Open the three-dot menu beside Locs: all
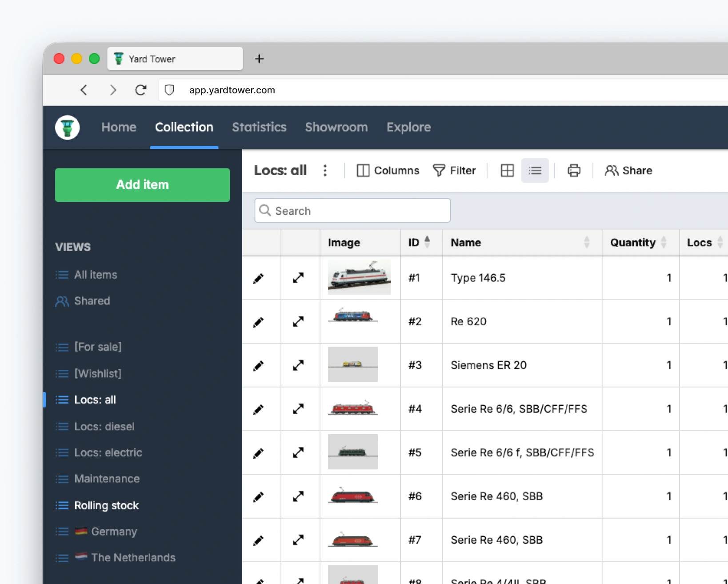Viewport: 728px width, 584px height. point(325,171)
